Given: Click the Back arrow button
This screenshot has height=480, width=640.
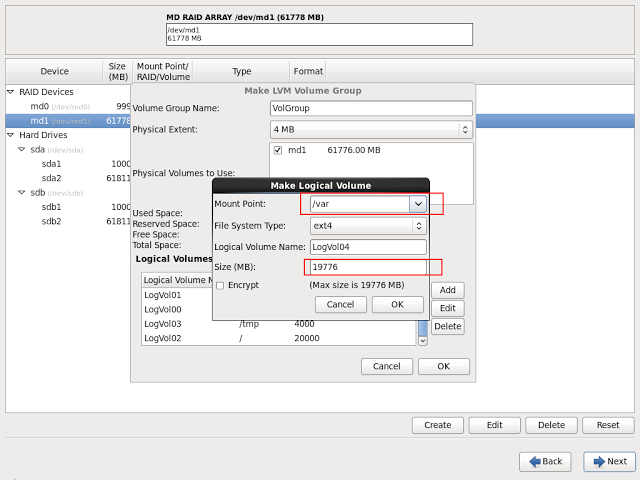Looking at the screenshot, I should [x=545, y=461].
